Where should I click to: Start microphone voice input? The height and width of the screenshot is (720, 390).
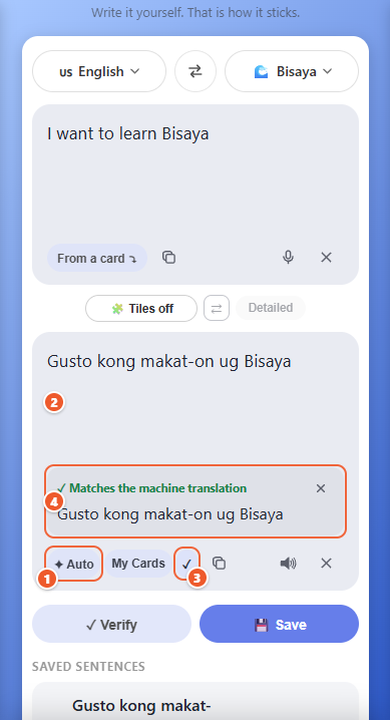pos(288,257)
